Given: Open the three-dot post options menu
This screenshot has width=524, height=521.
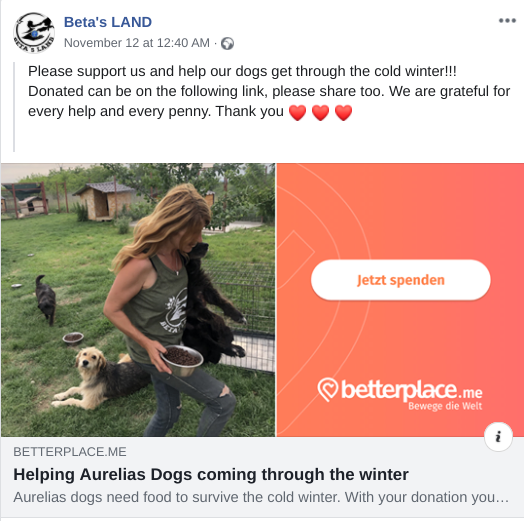Looking at the screenshot, I should click(x=507, y=21).
